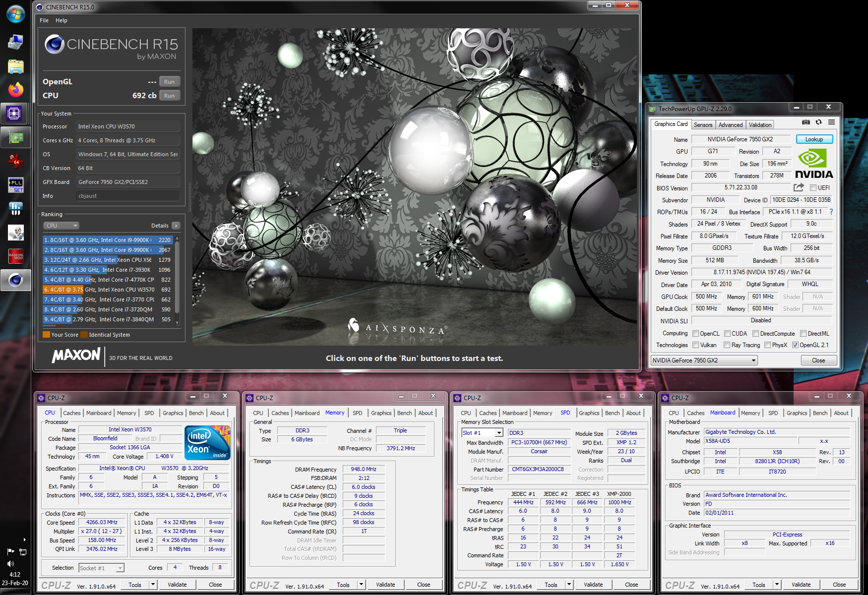The width and height of the screenshot is (868, 595).
Task: Click the Lookup button in GPU-Z
Action: pyautogui.click(x=814, y=139)
